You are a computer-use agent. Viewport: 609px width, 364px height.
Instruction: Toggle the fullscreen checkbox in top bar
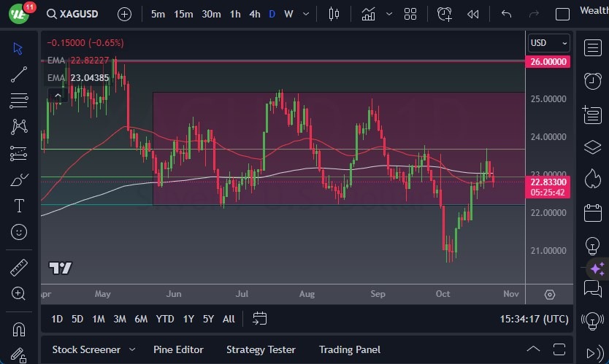pos(562,14)
